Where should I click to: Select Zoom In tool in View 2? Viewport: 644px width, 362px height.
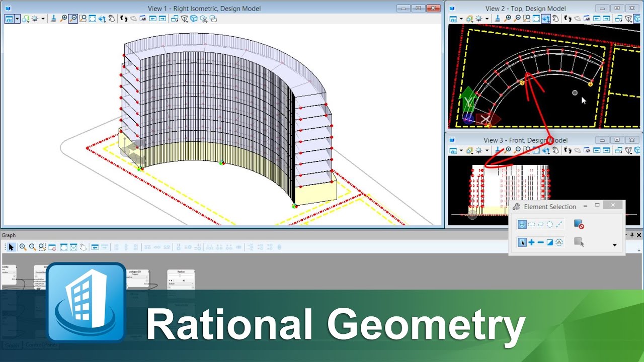click(508, 19)
